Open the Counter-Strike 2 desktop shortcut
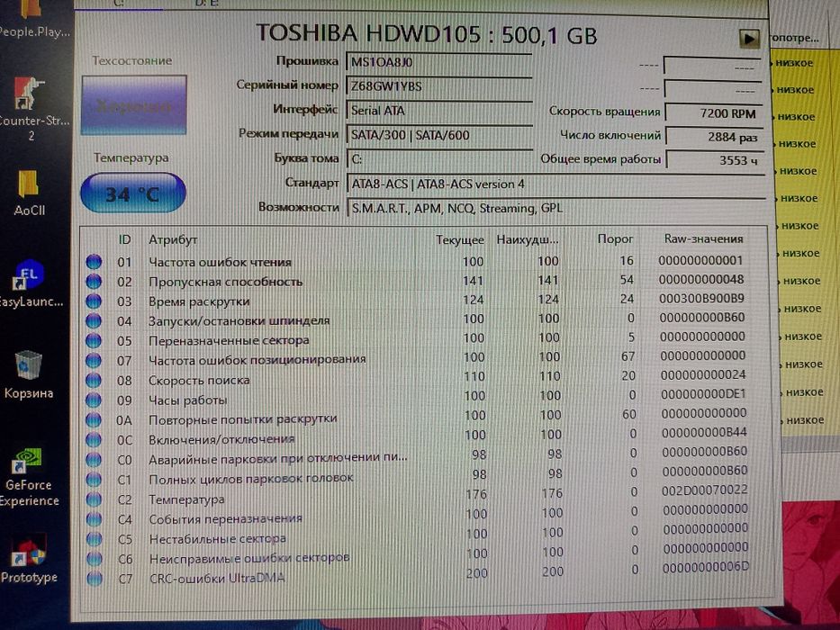 31,109
